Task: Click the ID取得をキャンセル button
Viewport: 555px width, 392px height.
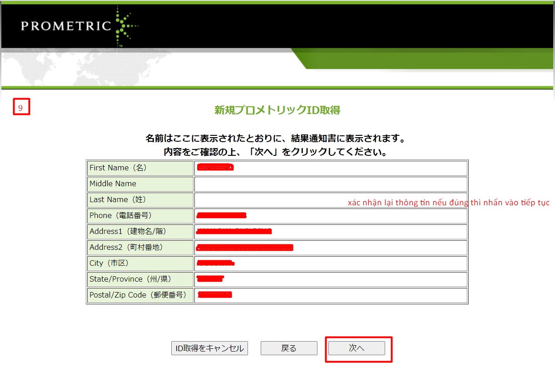Action: (x=209, y=348)
